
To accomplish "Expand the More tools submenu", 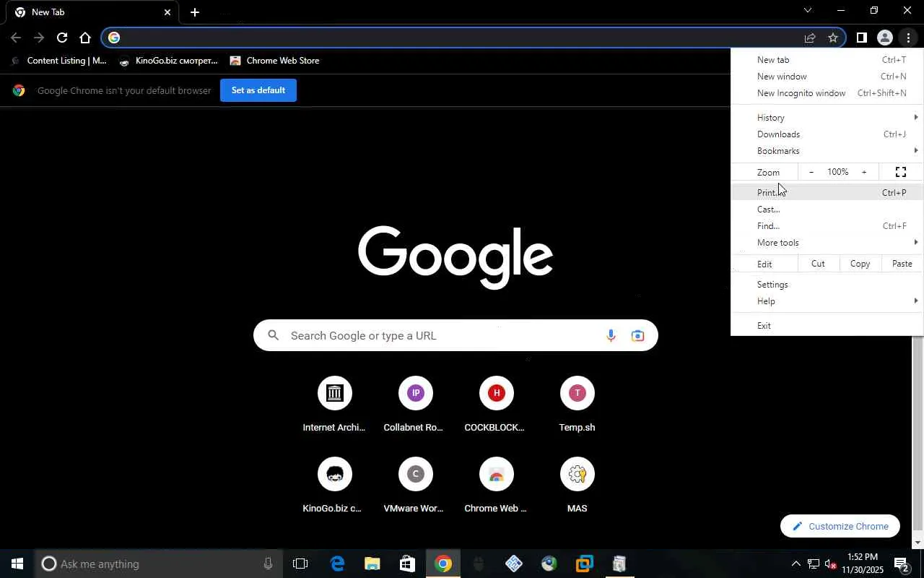I will click(827, 243).
